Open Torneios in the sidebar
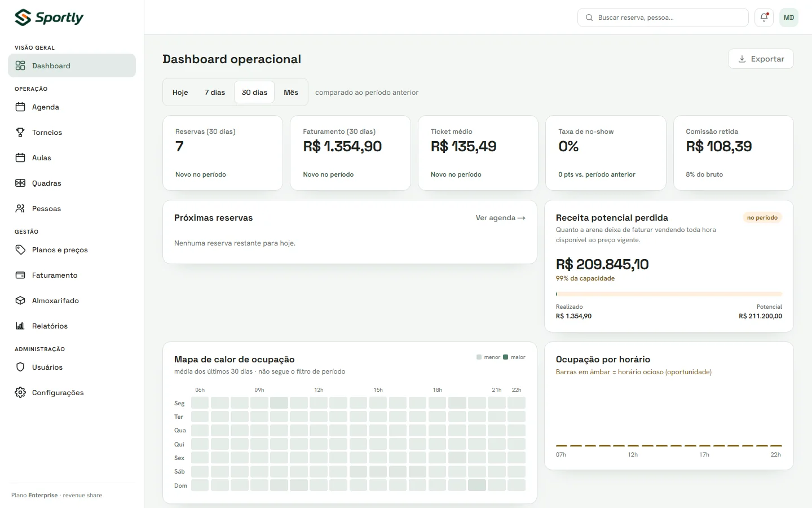Image resolution: width=812 pixels, height=508 pixels. click(x=72, y=132)
